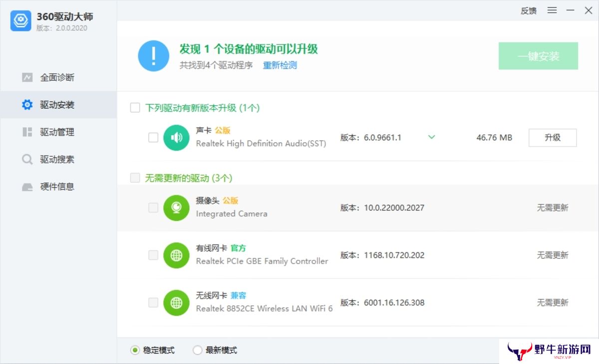599x364 pixels.
Task: Click the 重新检测 link
Action: point(280,65)
